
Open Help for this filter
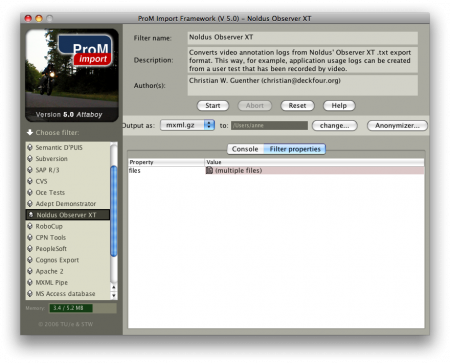click(339, 106)
